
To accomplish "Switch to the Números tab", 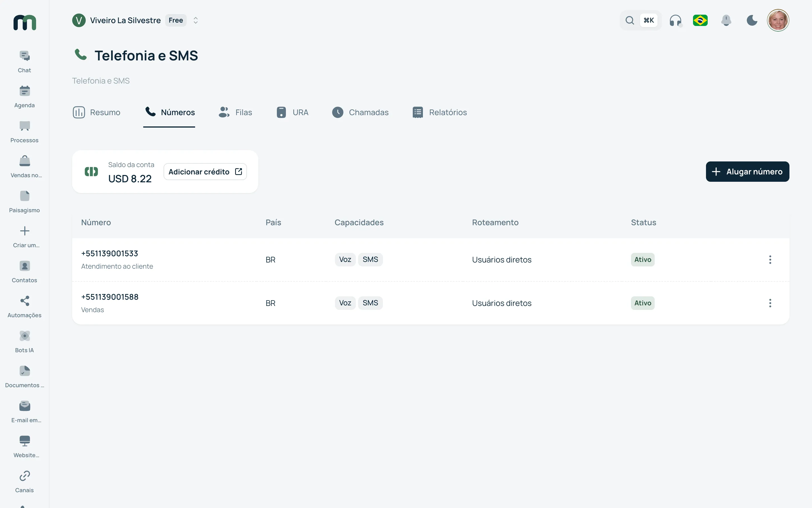I will coord(169,112).
